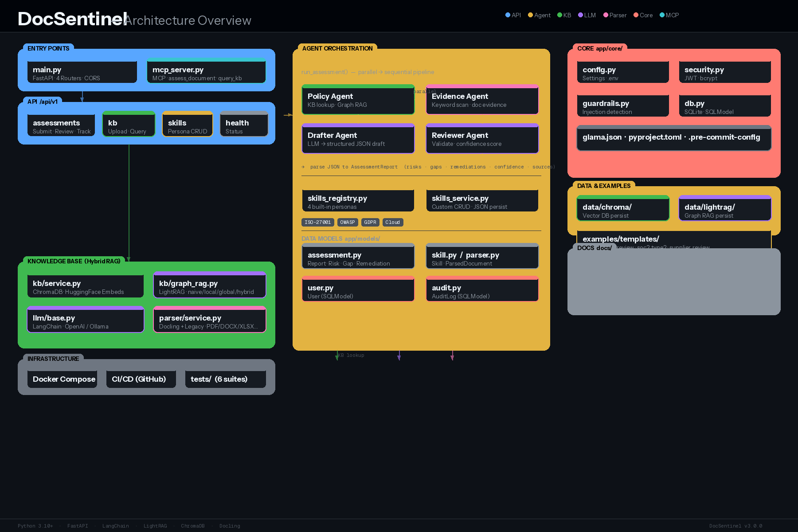Click the teal MCP legend dot
This screenshot has width=798, height=532.
[661, 15]
